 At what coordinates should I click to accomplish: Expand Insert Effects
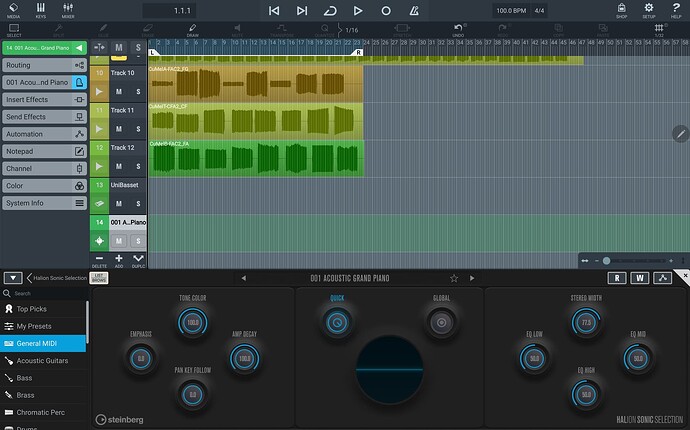point(44,99)
